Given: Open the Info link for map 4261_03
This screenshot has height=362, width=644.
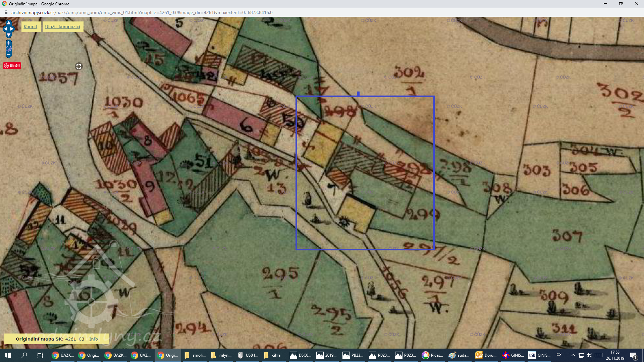Looking at the screenshot, I should [x=94, y=339].
